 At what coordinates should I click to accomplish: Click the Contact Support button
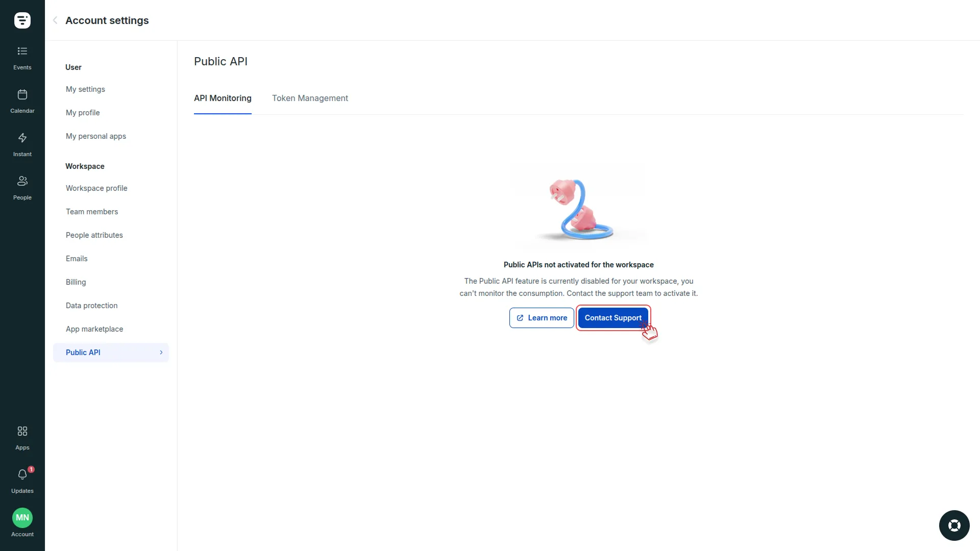pos(613,317)
